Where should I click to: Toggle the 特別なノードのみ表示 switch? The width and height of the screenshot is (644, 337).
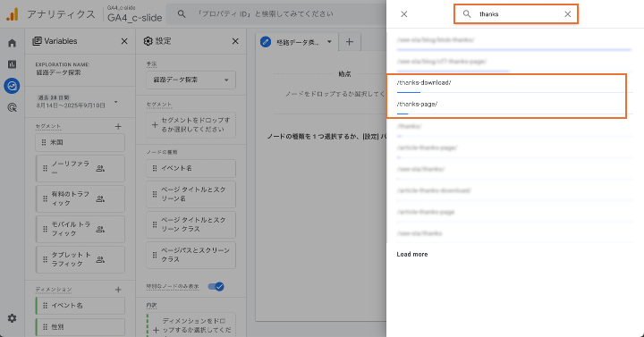point(216,286)
